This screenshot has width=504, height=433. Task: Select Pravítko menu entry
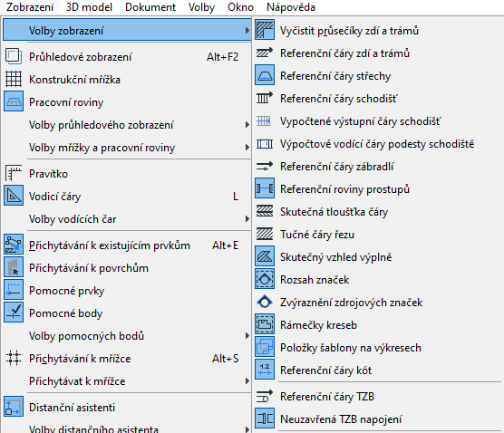[x=127, y=173]
